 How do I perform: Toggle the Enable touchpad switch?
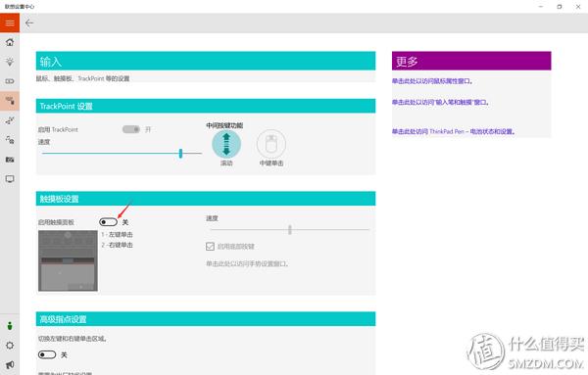pyautogui.click(x=108, y=222)
